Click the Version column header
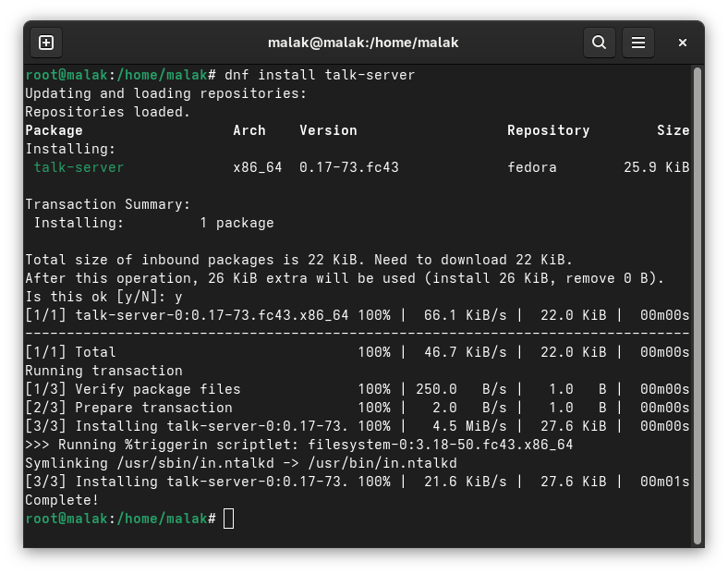The height and width of the screenshot is (574, 728). click(x=328, y=130)
